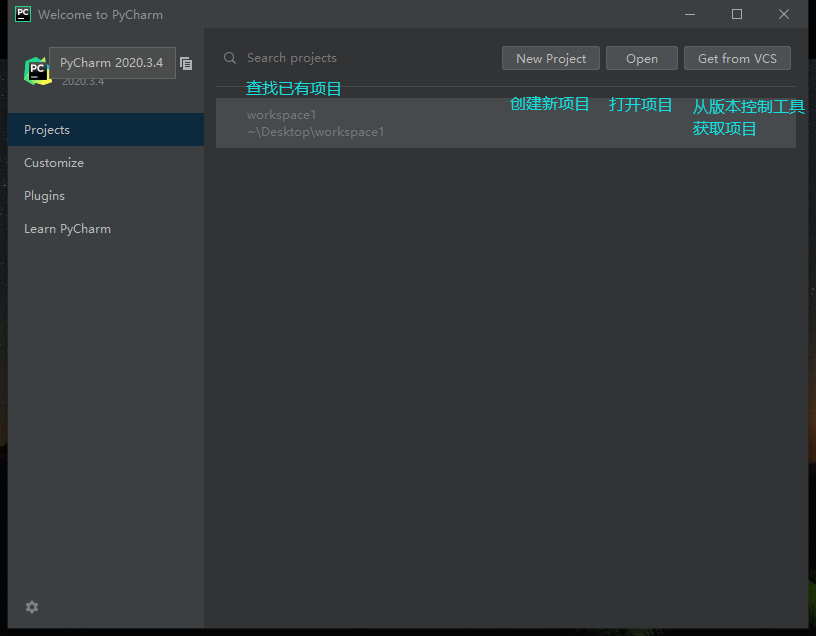Click the New Project button
The width and height of the screenshot is (816, 636).
[x=550, y=58]
